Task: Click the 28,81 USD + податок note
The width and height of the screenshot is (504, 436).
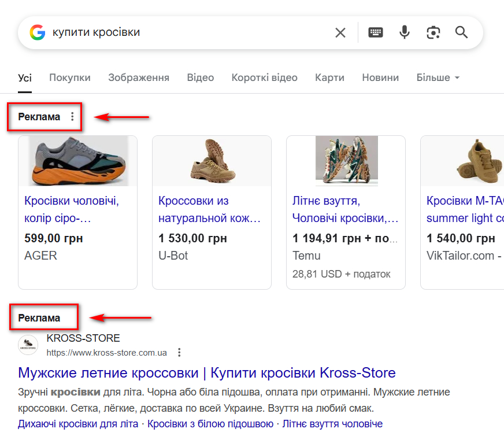Action: [x=342, y=274]
